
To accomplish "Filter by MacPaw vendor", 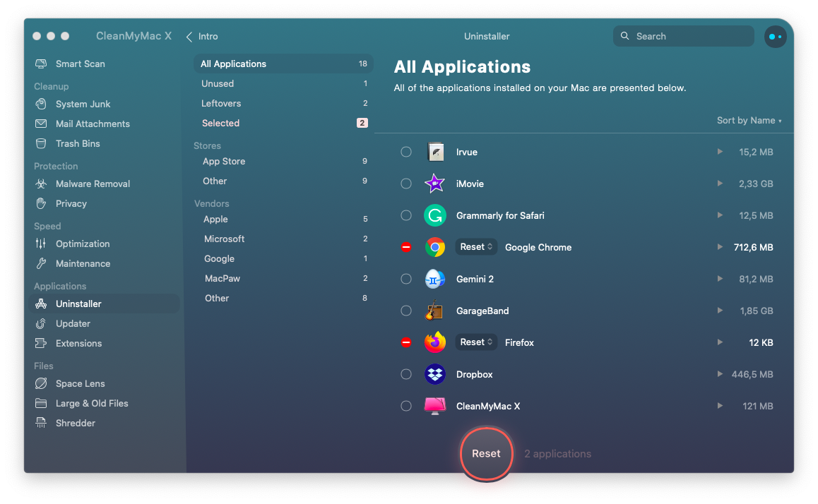I will click(x=283, y=278).
